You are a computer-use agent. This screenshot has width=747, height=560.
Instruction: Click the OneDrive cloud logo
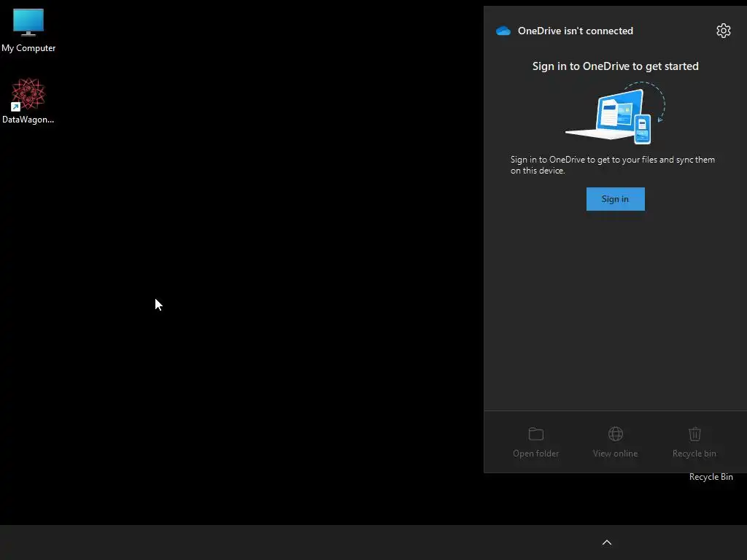503,31
